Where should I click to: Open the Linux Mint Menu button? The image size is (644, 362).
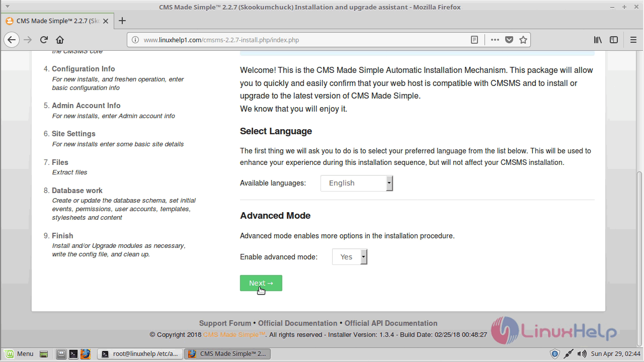click(x=19, y=354)
